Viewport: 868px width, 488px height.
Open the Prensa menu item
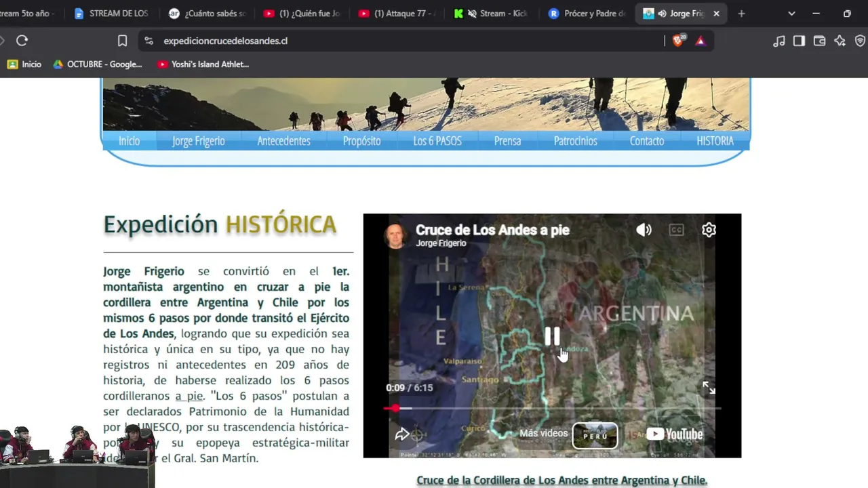[507, 141]
